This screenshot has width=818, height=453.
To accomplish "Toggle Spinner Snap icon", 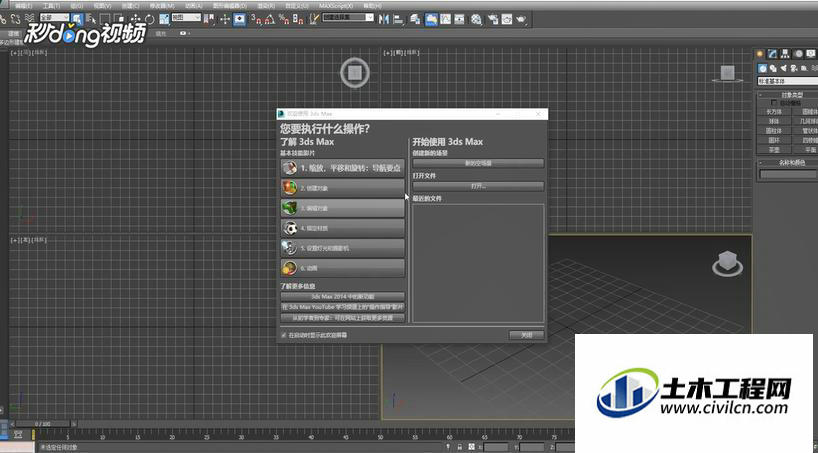I will [298, 19].
